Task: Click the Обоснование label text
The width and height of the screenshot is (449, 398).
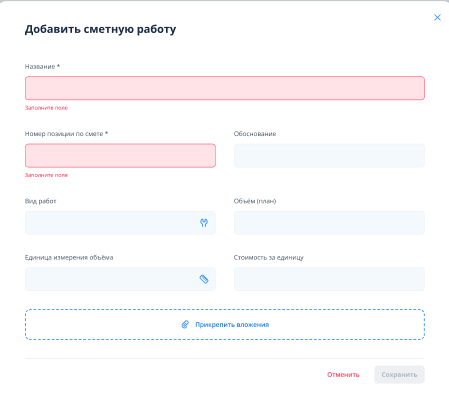Action: (255, 134)
